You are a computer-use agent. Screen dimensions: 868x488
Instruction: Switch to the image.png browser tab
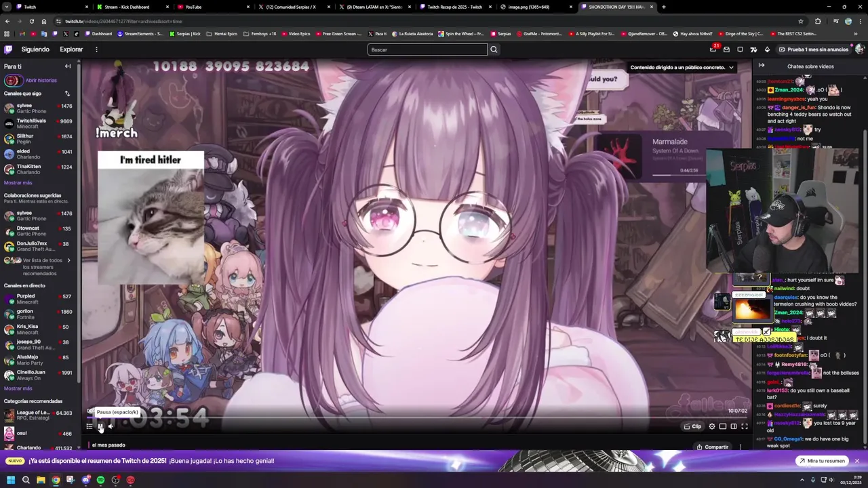536,7
